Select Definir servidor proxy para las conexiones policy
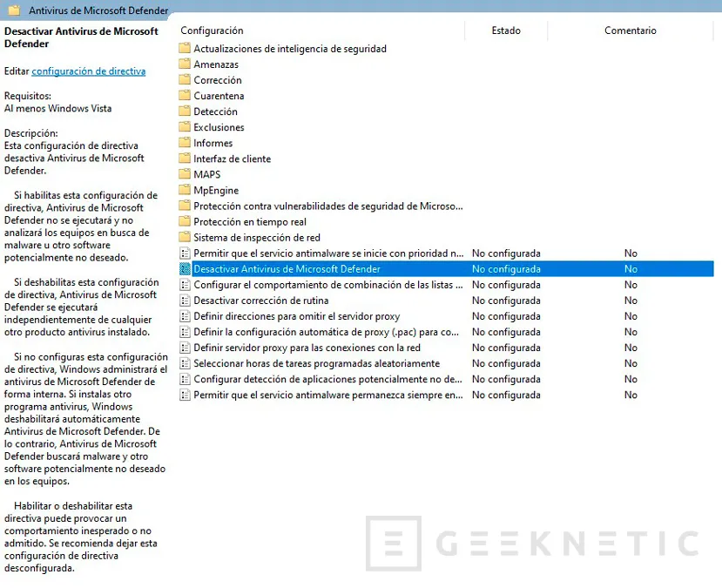Screen dimensions: 722x588 (307, 348)
